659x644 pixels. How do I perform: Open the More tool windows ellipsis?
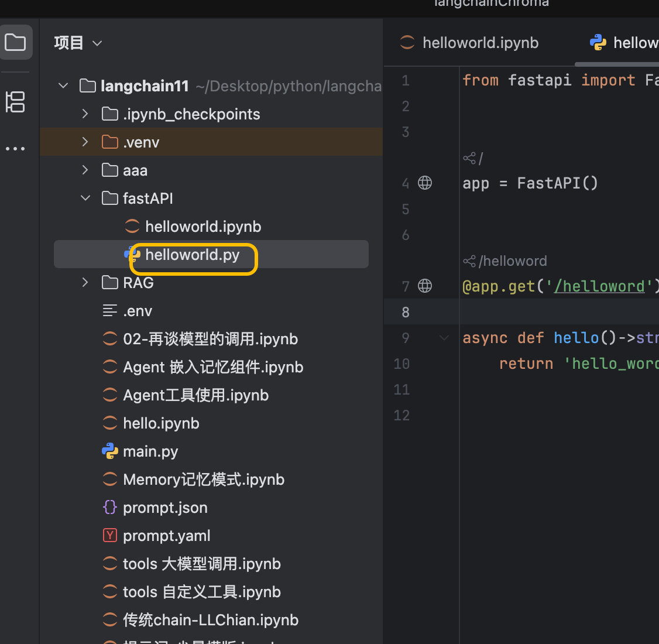(x=16, y=149)
